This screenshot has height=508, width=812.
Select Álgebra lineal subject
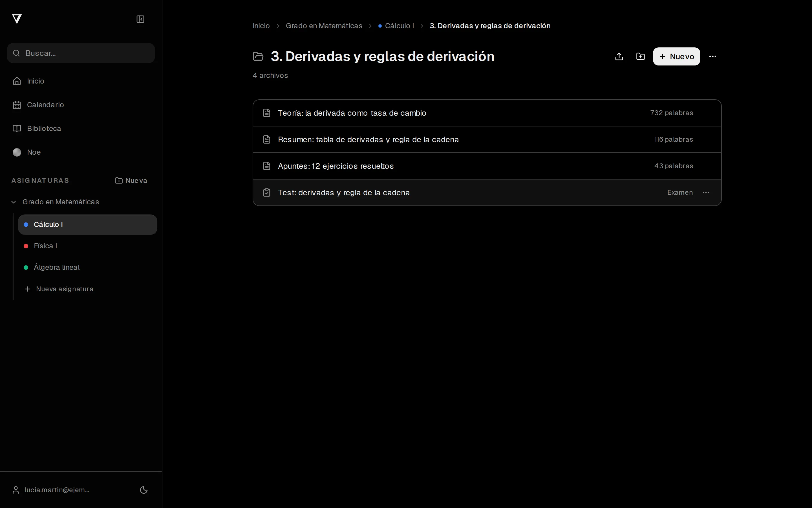88,268
